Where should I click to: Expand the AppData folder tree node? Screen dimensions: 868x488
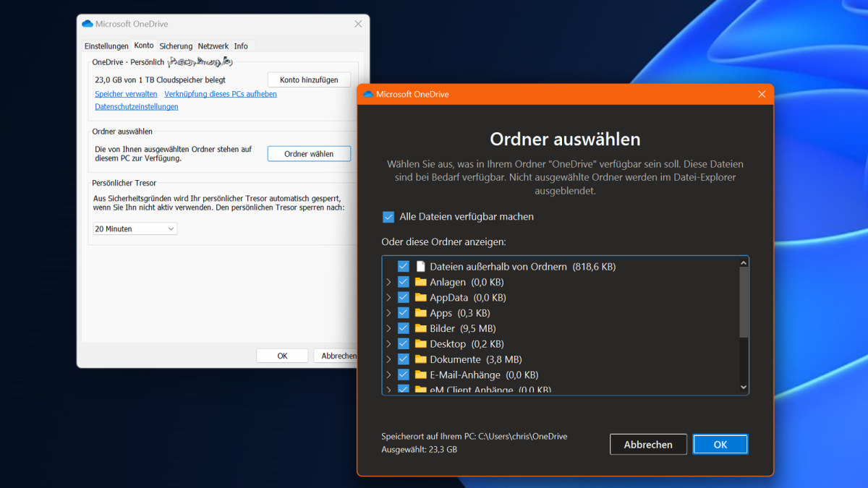(388, 297)
